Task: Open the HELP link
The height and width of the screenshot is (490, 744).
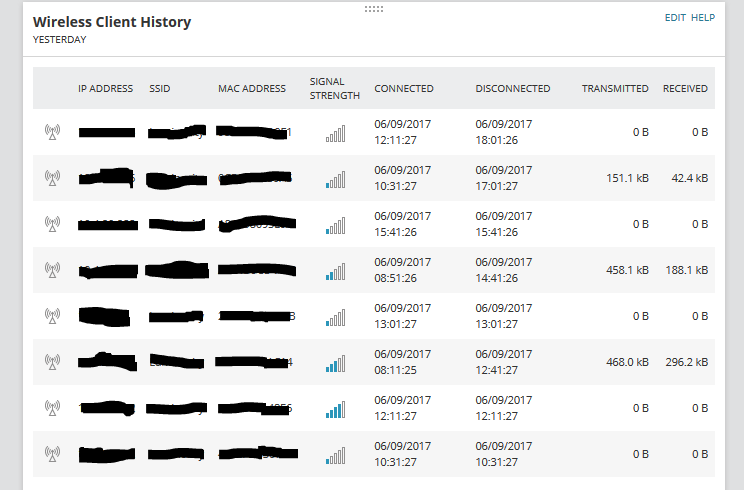Action: pyautogui.click(x=703, y=18)
